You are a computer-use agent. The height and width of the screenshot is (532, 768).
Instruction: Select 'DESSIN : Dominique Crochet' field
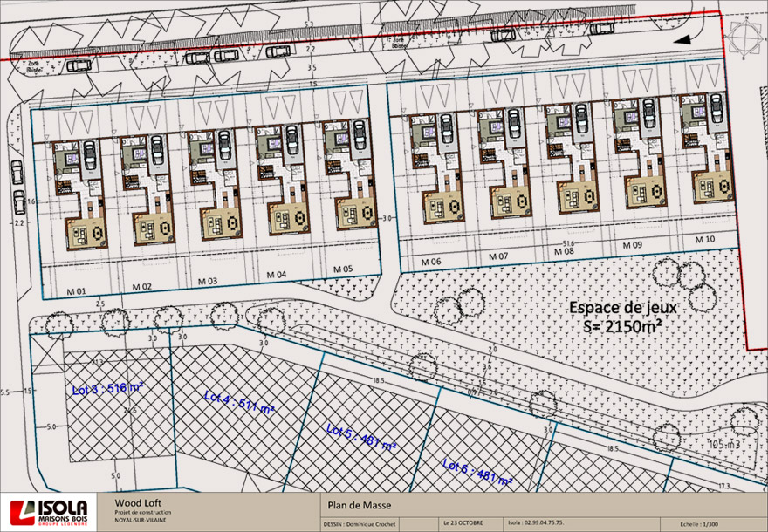pos(360,523)
